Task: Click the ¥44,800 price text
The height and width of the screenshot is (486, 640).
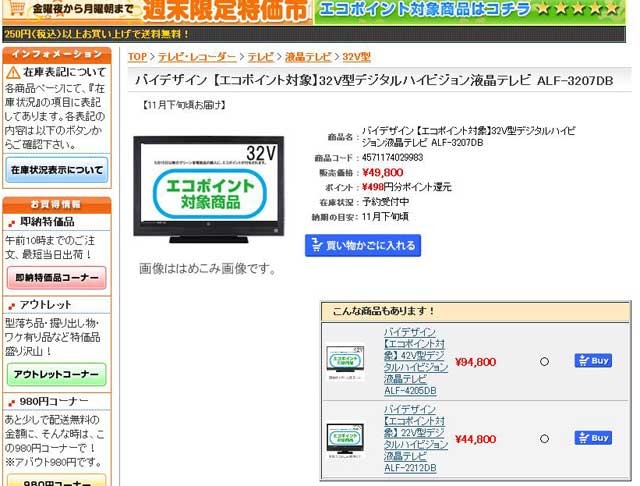Action: point(476,439)
